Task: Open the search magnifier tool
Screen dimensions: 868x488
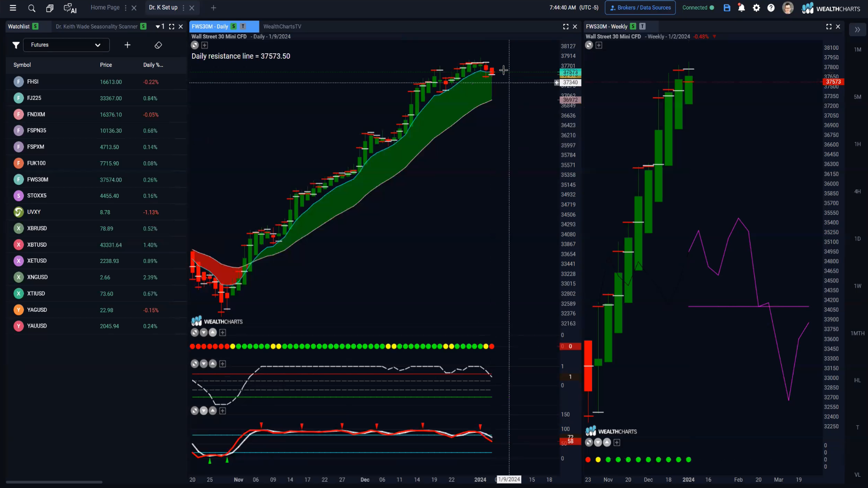Action: tap(32, 8)
